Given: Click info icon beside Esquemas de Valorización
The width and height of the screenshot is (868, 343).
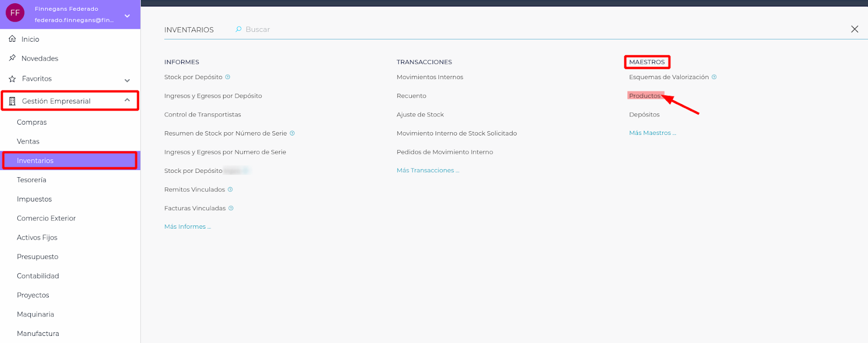Looking at the screenshot, I should 714,77.
